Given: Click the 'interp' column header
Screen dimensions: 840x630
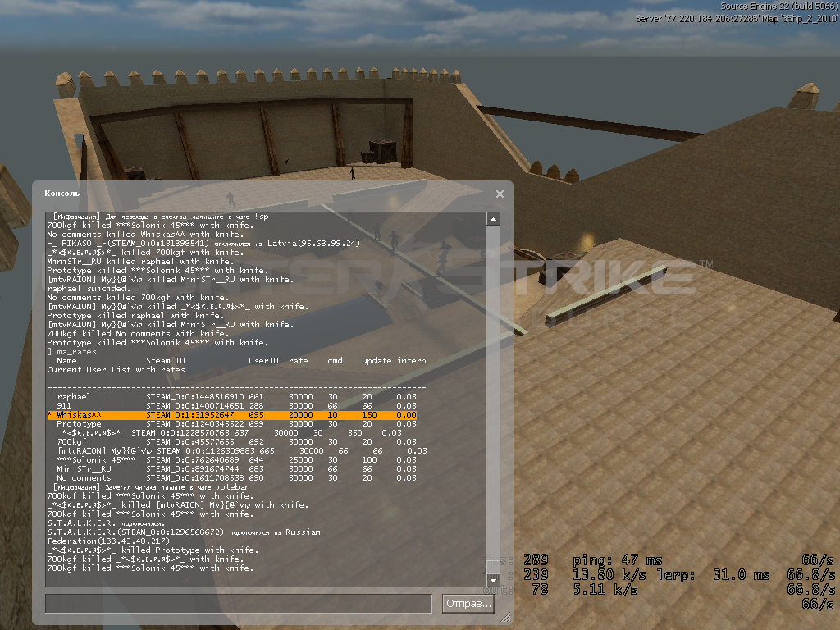Looking at the screenshot, I should (412, 361).
